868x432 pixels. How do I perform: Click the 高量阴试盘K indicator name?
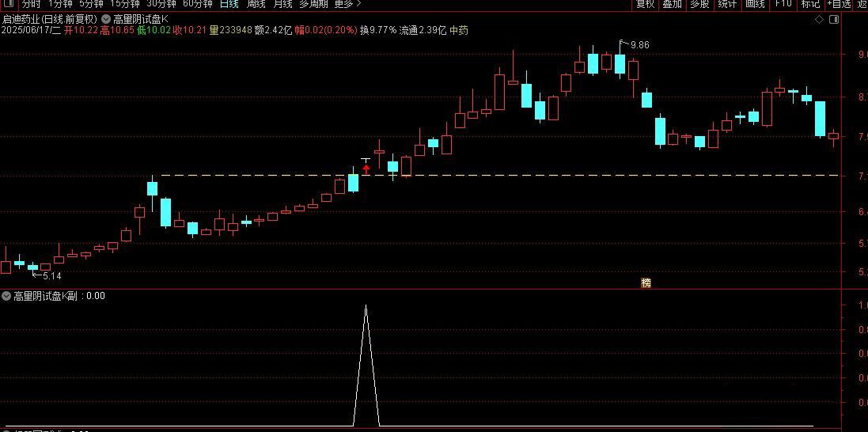[140, 19]
